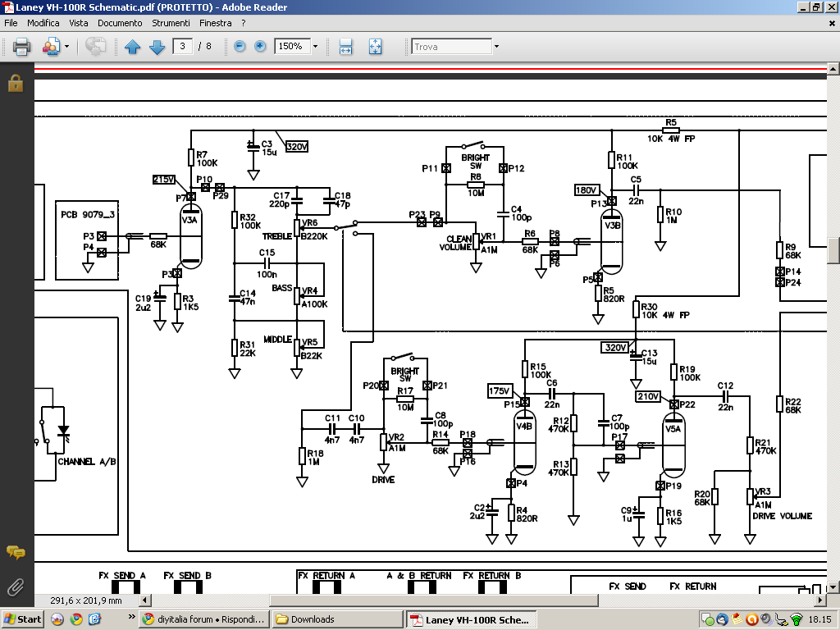Image resolution: width=840 pixels, height=630 pixels.
Task: Click the Start button on taskbar
Action: click(23, 619)
